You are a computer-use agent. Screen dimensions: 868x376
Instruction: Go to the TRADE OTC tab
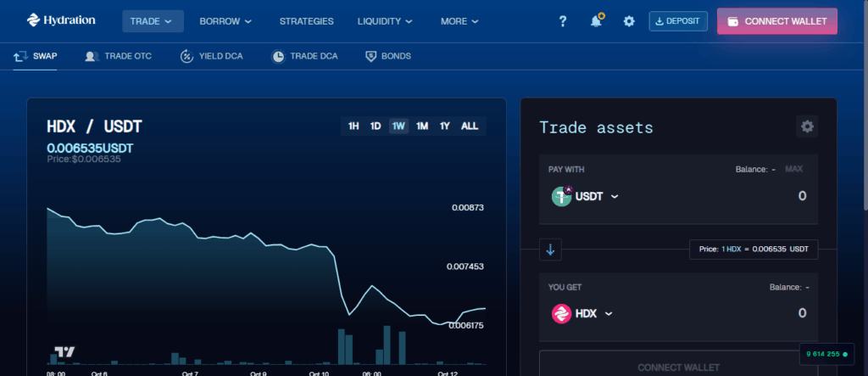click(118, 56)
